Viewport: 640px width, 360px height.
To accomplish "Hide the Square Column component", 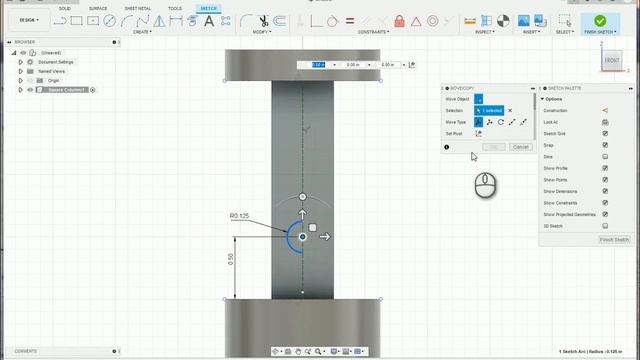I will point(30,90).
